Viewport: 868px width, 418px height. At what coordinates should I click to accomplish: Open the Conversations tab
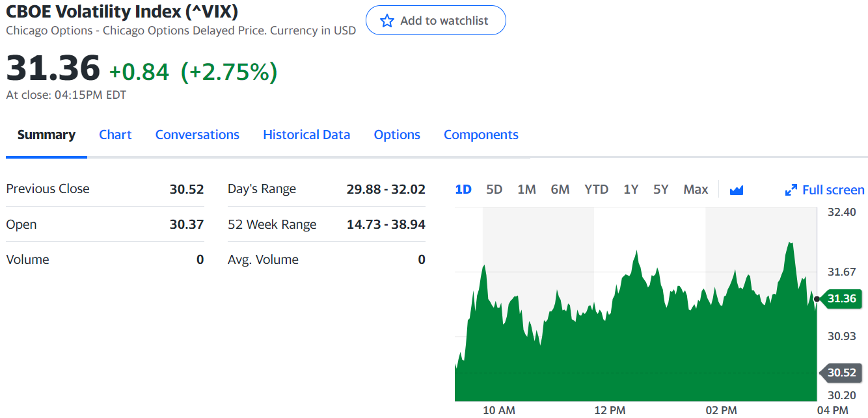pos(197,135)
